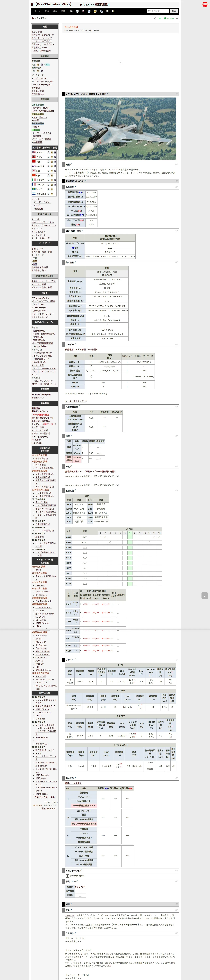Click the PvE・Co-op sidebar header
Image resolution: width=210 pixels, height=980 pixels.
tap(45, 214)
